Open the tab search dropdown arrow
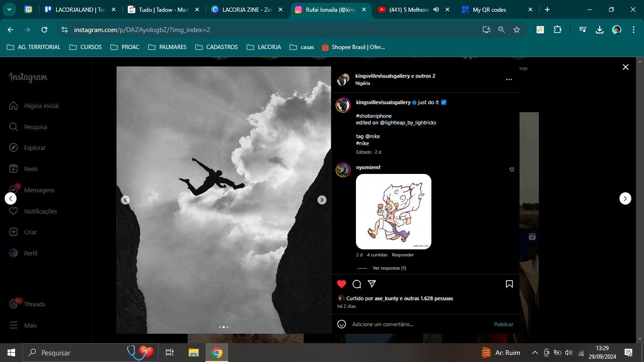 [9, 9]
